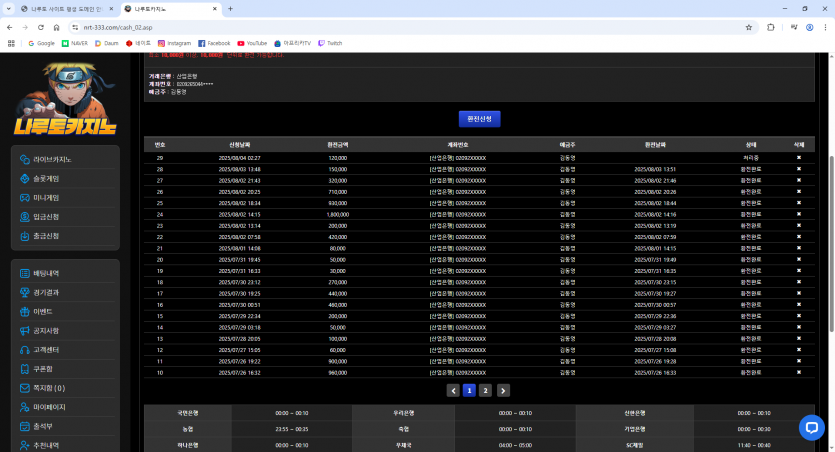Click the 고객센터 headset icon
835x452 pixels.
[x=24, y=350]
